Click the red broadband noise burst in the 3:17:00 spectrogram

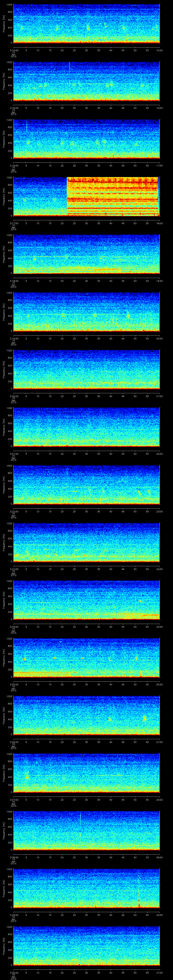coord(113,197)
